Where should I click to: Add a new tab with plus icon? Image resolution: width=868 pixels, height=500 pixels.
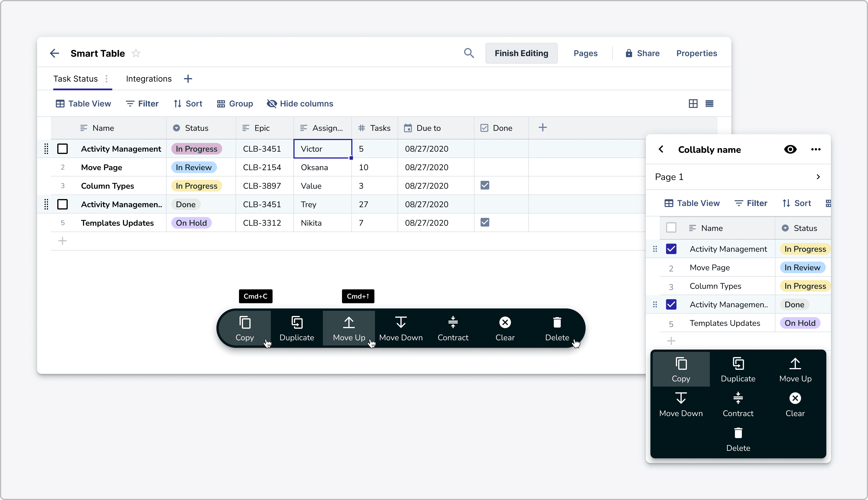pyautogui.click(x=188, y=79)
